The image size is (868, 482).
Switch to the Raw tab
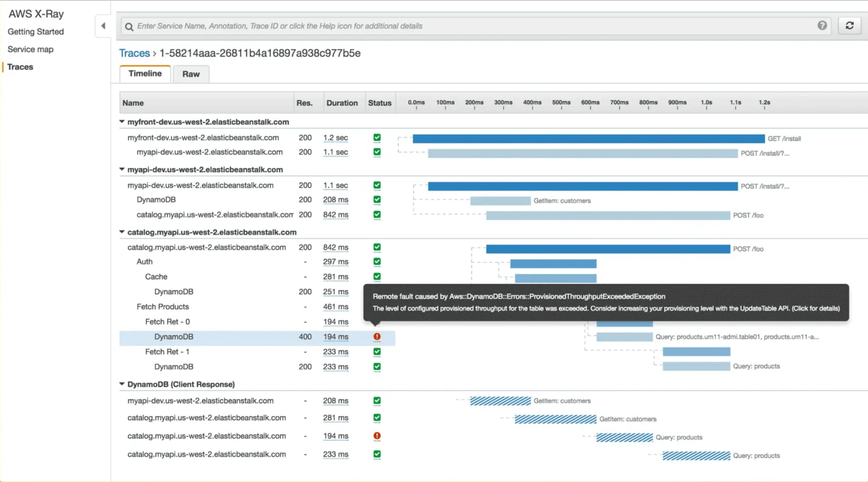point(191,74)
